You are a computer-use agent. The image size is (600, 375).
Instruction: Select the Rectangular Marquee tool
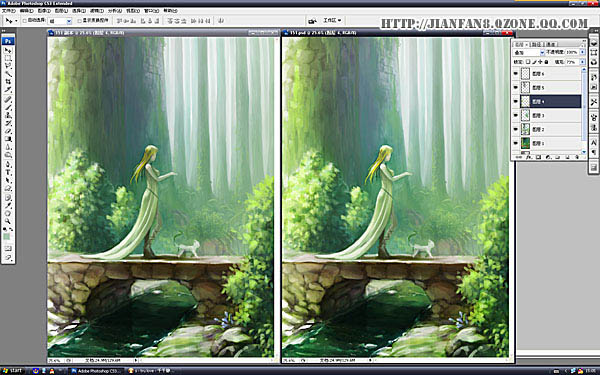point(8,58)
